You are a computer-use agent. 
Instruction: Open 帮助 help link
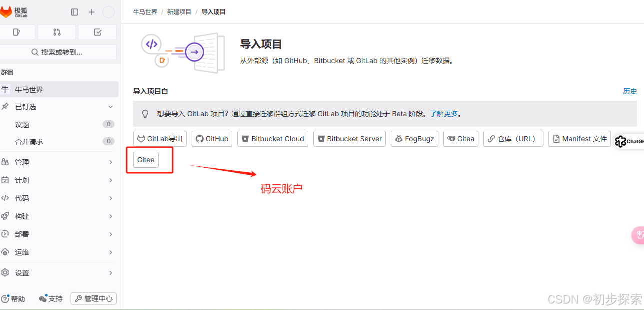point(13,299)
